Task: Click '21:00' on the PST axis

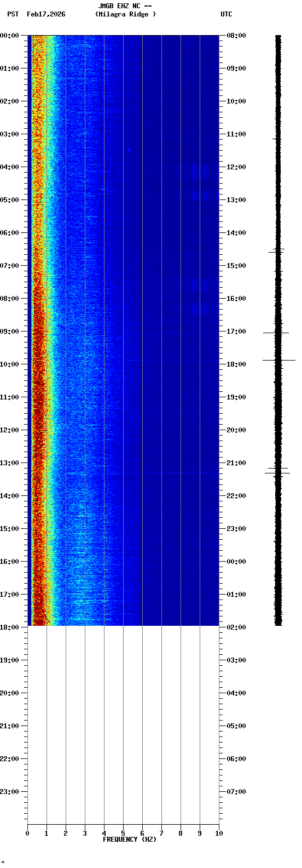Action: click(9, 726)
